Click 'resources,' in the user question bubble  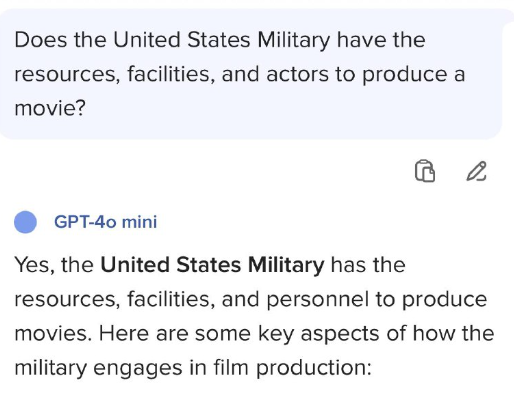67,75
